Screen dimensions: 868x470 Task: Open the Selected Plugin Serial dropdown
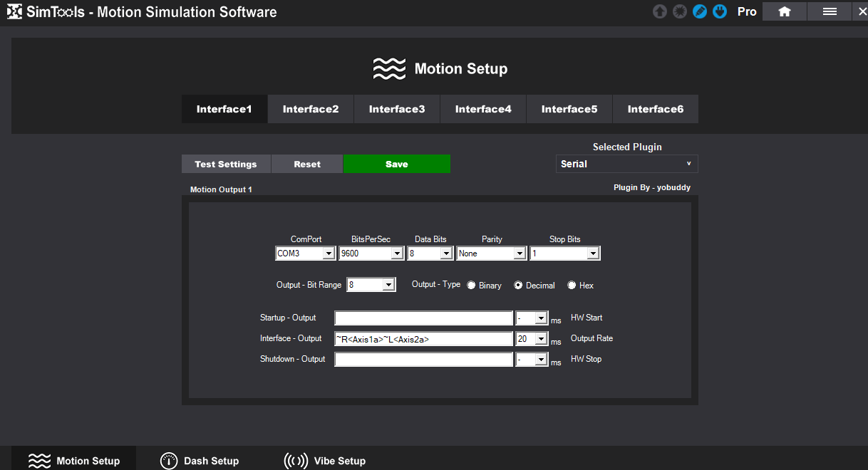626,164
